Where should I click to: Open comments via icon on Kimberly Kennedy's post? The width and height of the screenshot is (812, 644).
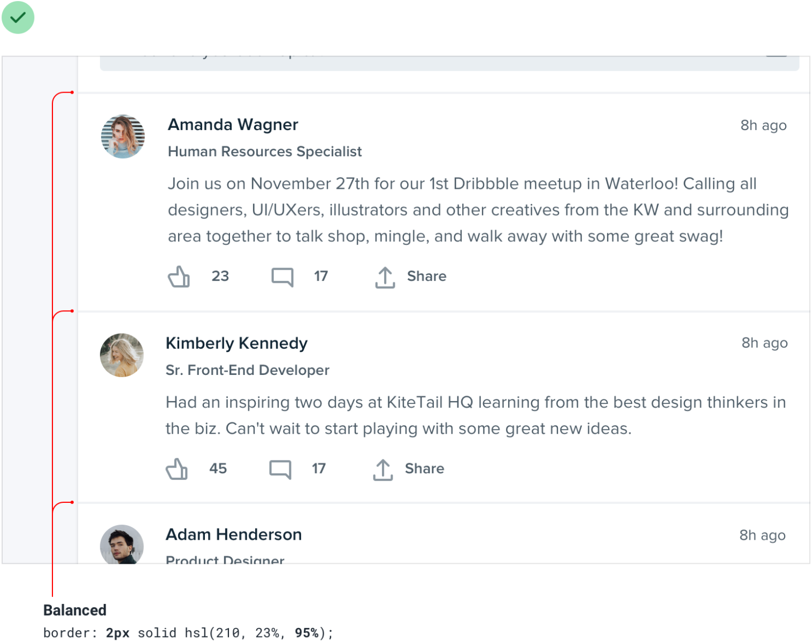pyautogui.click(x=280, y=469)
